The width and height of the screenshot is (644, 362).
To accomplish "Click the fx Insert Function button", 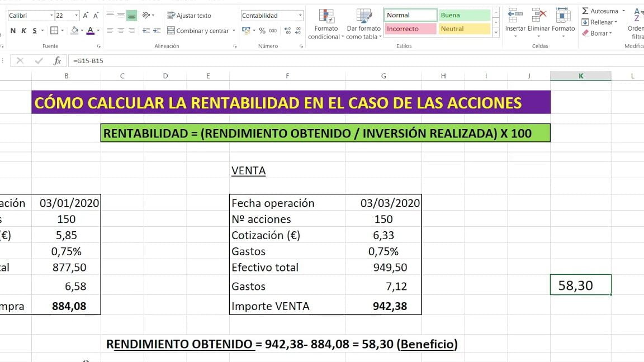I will (56, 60).
